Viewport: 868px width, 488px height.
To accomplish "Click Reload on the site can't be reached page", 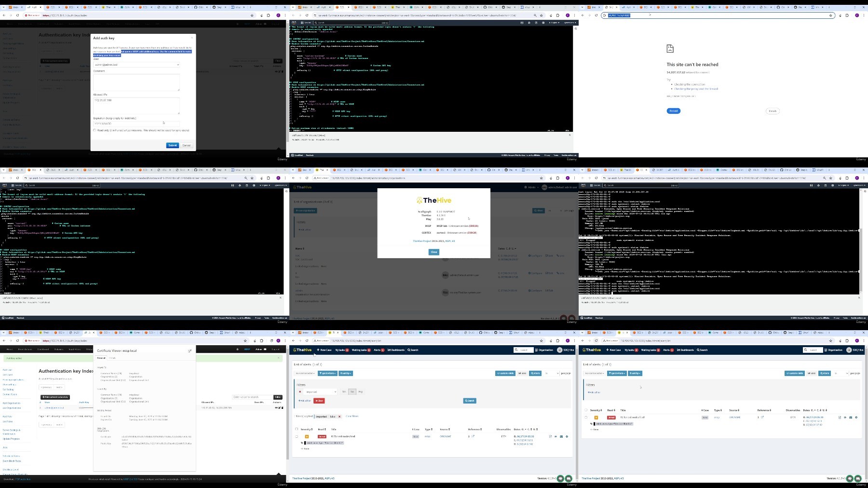I will coord(674,111).
